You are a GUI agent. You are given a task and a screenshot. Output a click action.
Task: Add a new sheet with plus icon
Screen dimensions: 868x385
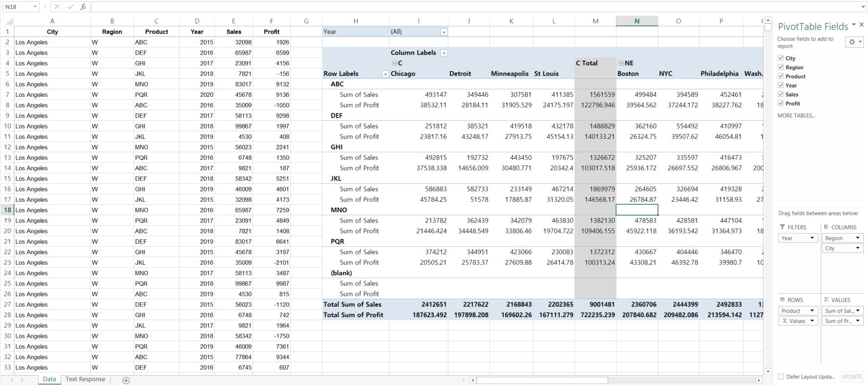pos(126,380)
